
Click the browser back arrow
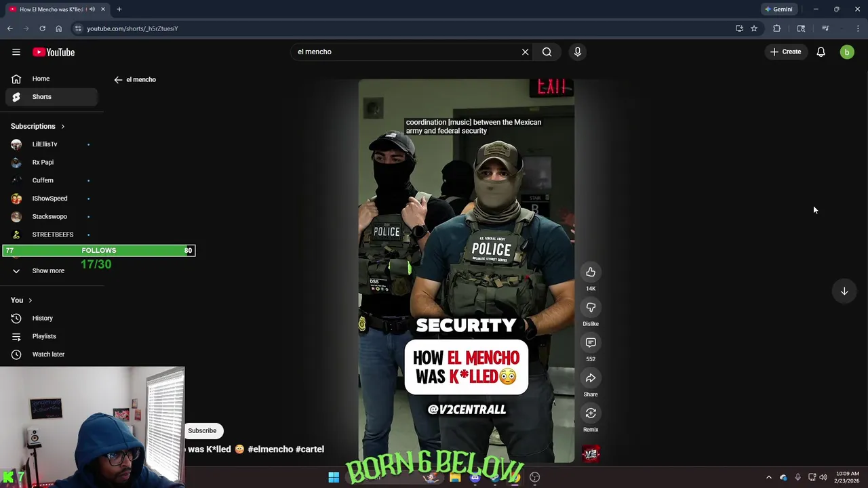click(10, 28)
